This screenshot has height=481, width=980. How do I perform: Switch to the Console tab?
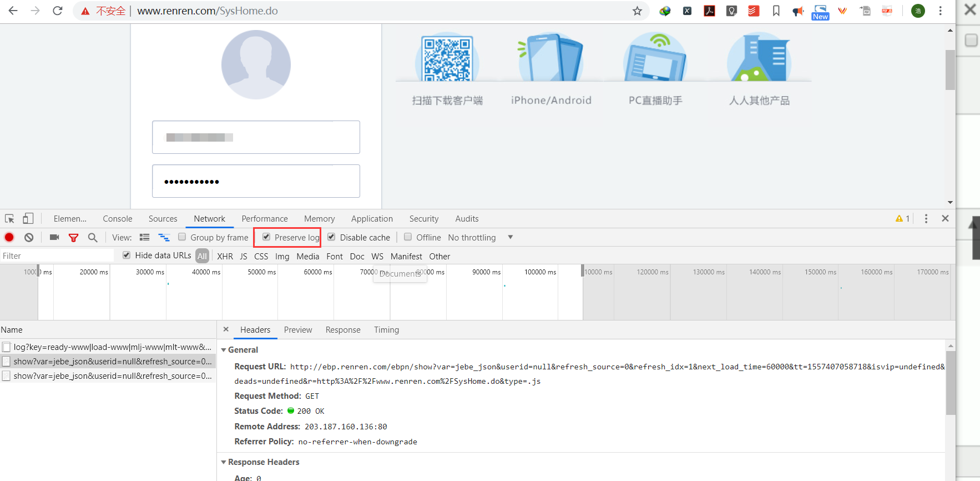coord(118,219)
